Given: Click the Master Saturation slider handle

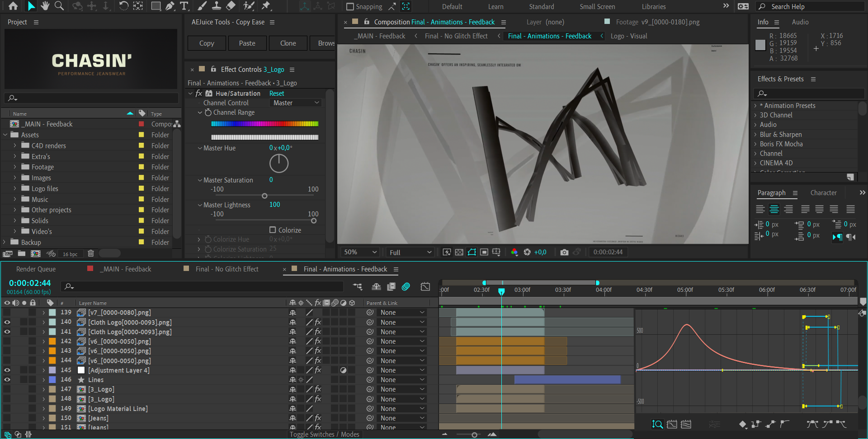Looking at the screenshot, I should click(x=264, y=196).
